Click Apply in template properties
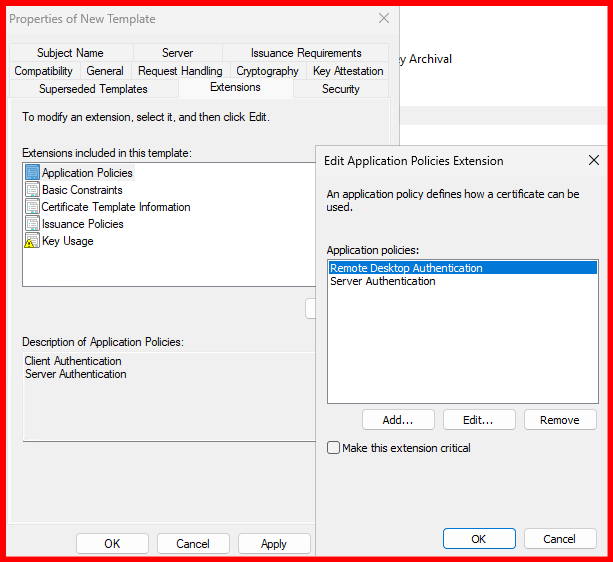 pyautogui.click(x=273, y=544)
